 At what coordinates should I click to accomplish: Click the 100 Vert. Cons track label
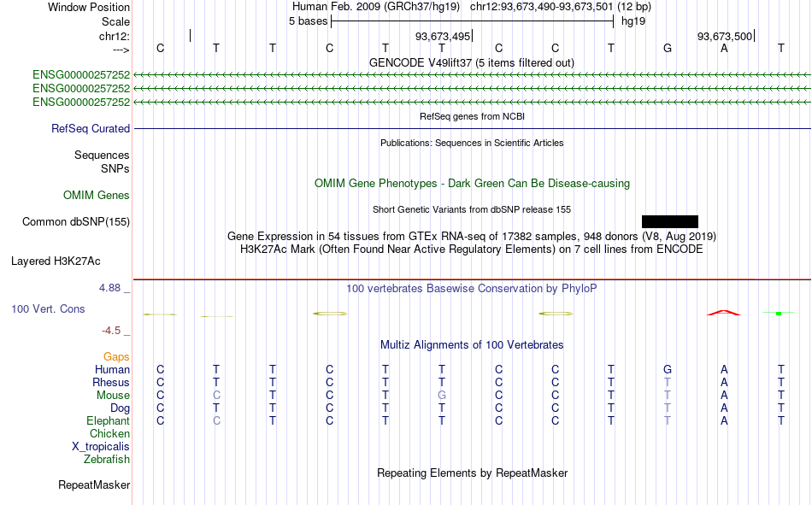point(48,308)
